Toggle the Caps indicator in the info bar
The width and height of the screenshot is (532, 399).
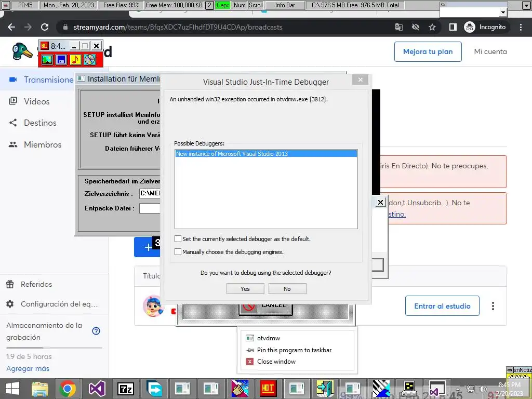pos(223,5)
